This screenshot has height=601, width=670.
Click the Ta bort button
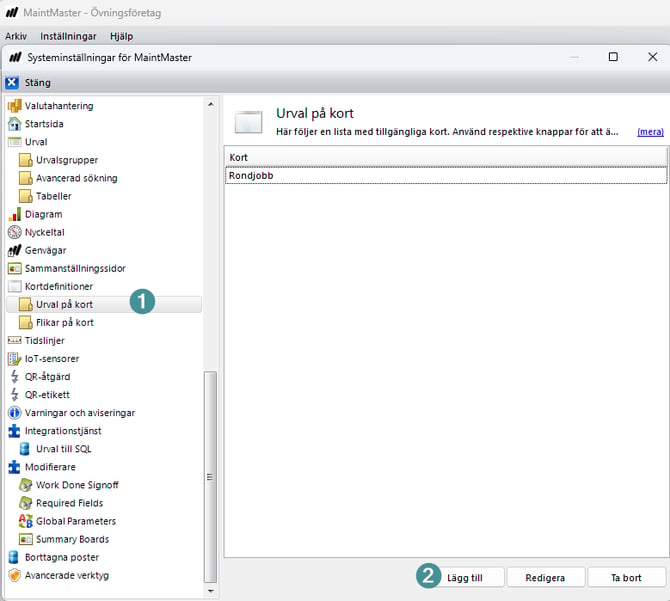click(626, 578)
